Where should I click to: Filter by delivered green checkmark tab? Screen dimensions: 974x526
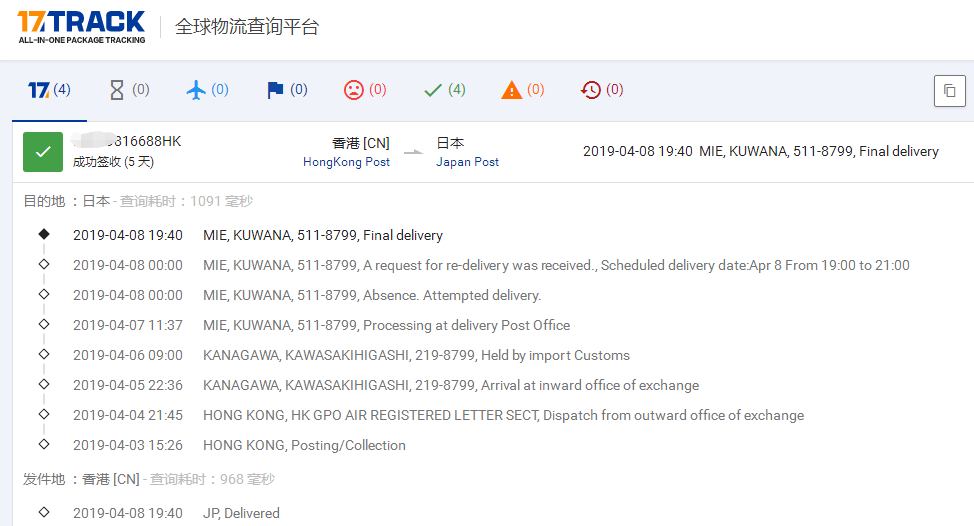coord(444,90)
